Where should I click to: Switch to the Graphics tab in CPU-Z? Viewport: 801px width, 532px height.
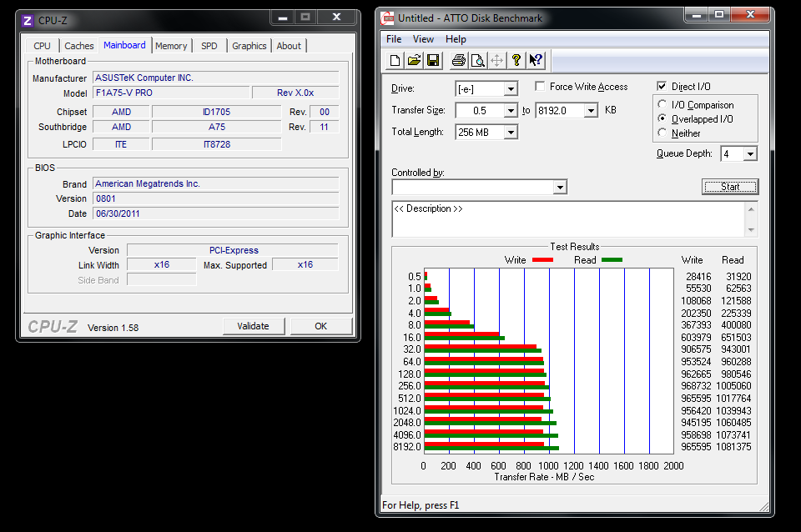(249, 46)
